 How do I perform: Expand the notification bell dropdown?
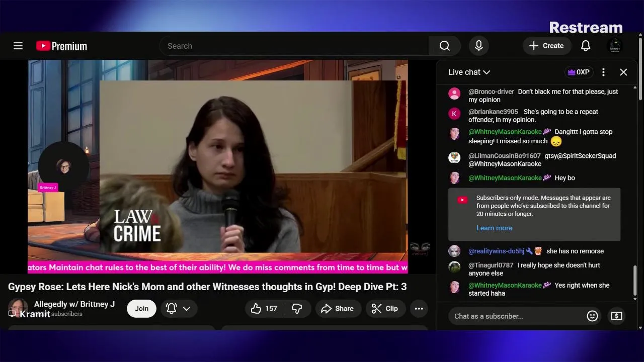[x=179, y=309]
